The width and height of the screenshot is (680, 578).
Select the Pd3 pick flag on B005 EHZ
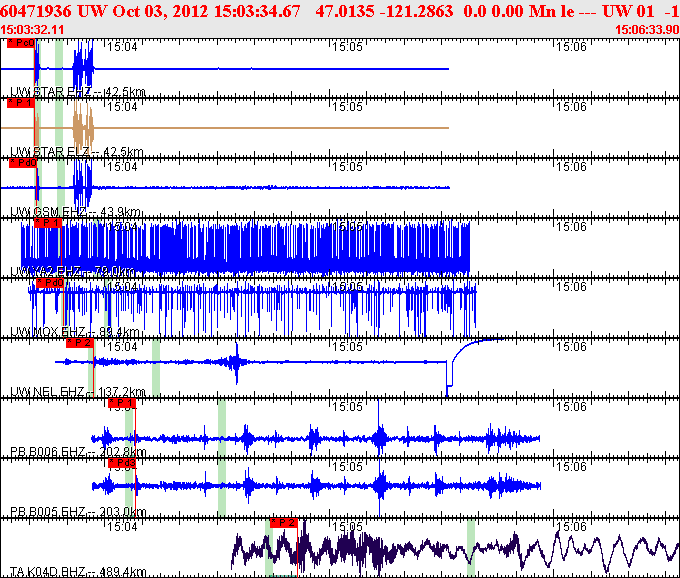[x=122, y=463]
